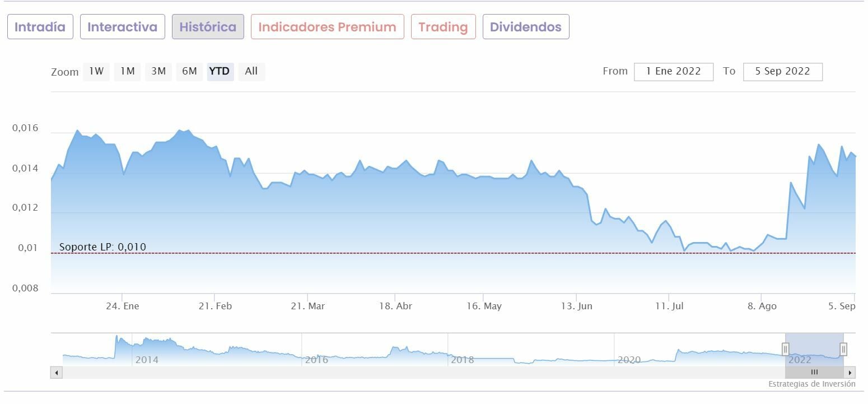Zoom chart to All data
This screenshot has height=404, width=868.
tap(251, 71)
